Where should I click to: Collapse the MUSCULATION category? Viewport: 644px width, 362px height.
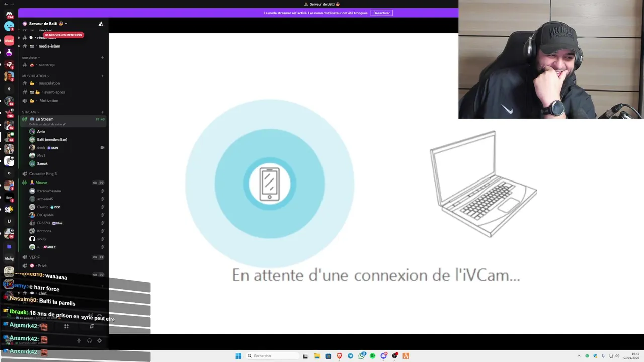pos(36,76)
